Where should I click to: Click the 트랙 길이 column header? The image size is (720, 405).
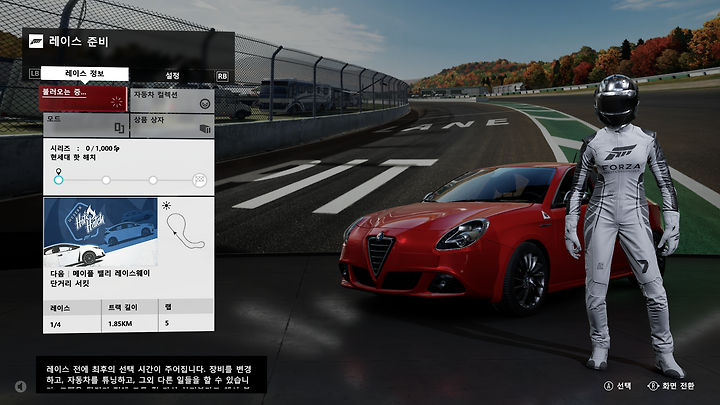click(123, 307)
